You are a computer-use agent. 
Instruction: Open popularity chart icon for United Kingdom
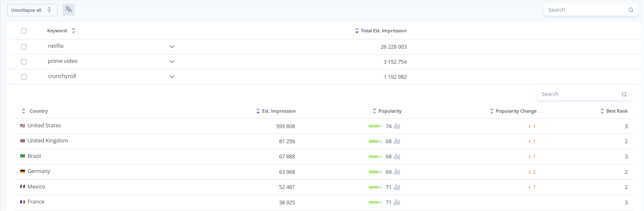point(397,141)
